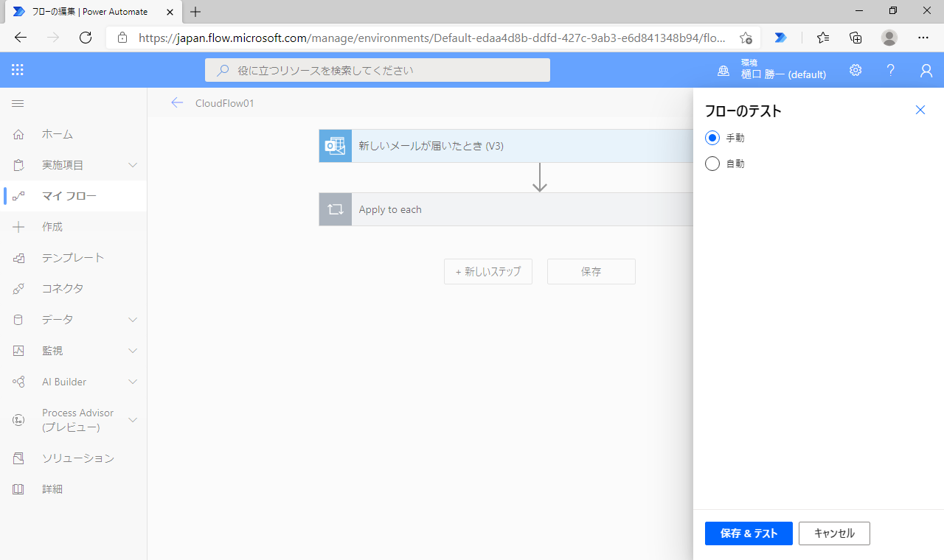944x560 pixels.
Task: Click the Process Advisor circular icon
Action: click(x=18, y=420)
